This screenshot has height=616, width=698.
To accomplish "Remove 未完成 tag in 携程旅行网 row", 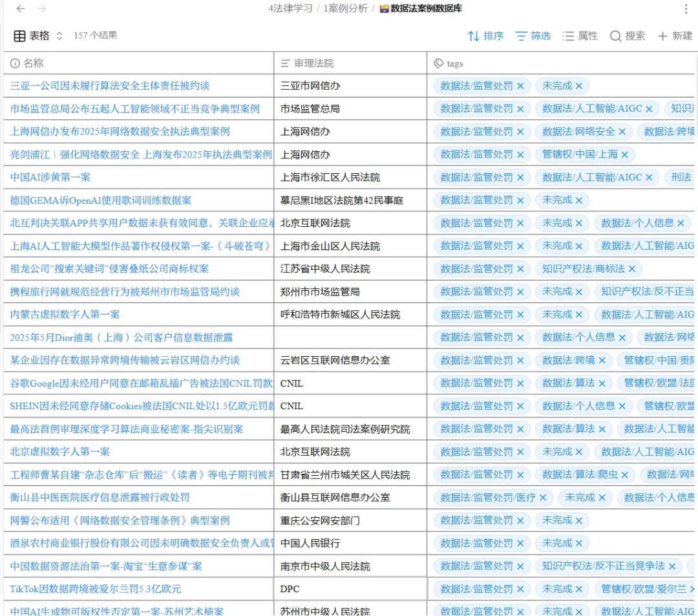I will 578,292.
